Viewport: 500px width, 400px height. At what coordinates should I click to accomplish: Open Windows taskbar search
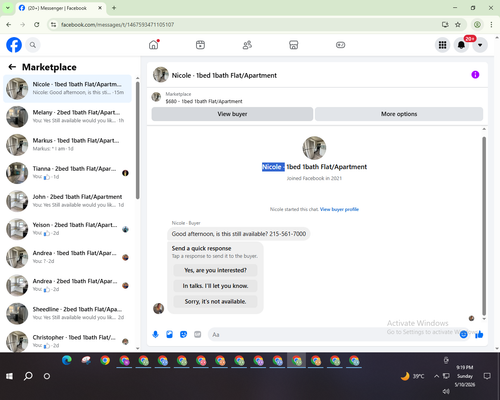(x=28, y=376)
